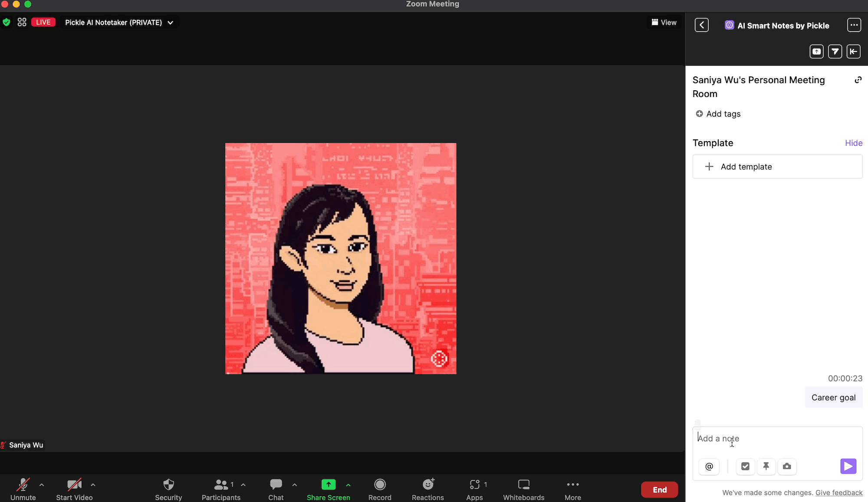868x502 pixels.
Task: Click the 00:00:23 timestamp
Action: pyautogui.click(x=845, y=378)
